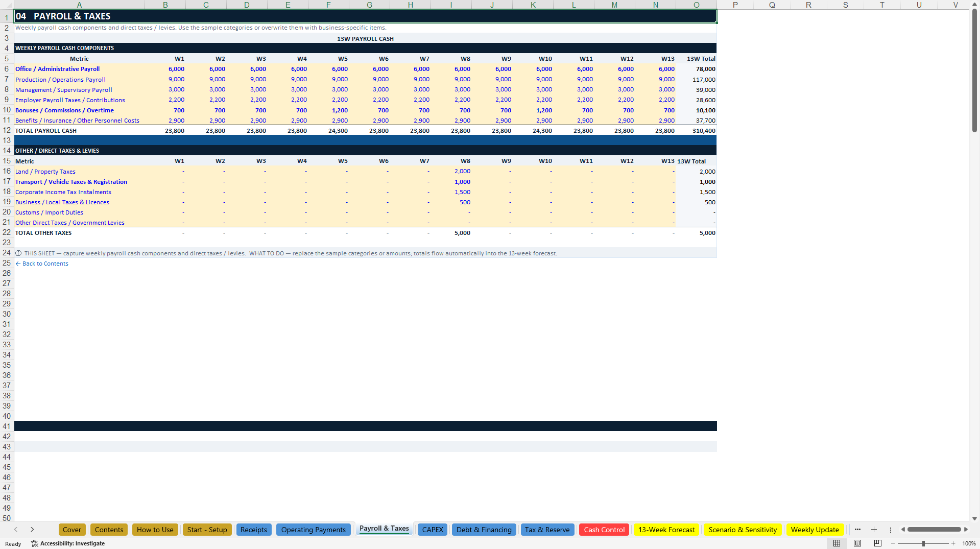The height and width of the screenshot is (549, 980).
Task: Select the Tax & Reserve tab
Action: 547,530
